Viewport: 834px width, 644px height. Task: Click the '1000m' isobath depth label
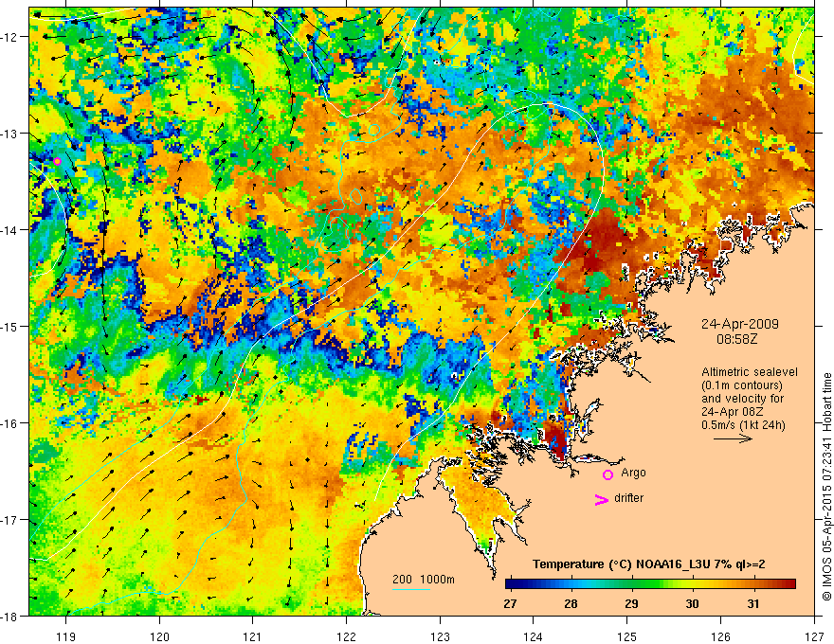pos(438,580)
